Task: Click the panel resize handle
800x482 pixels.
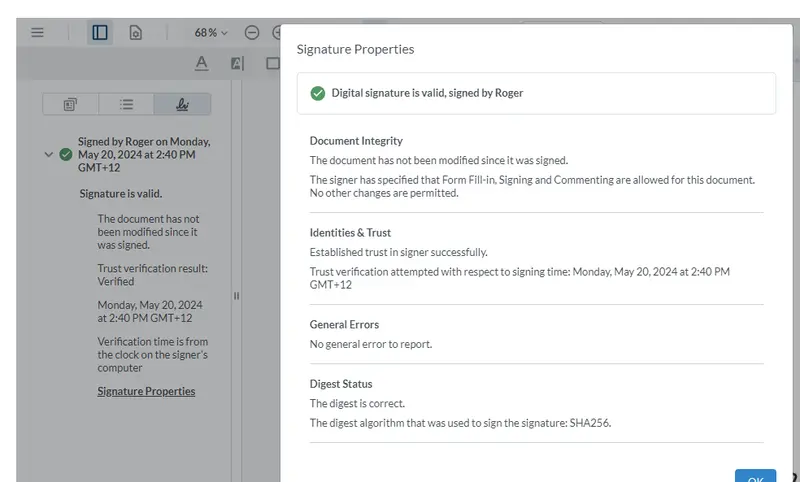Action: (x=236, y=296)
